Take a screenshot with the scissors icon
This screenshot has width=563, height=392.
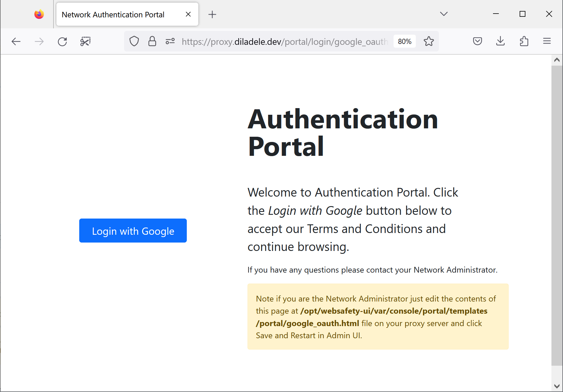pyautogui.click(x=85, y=42)
